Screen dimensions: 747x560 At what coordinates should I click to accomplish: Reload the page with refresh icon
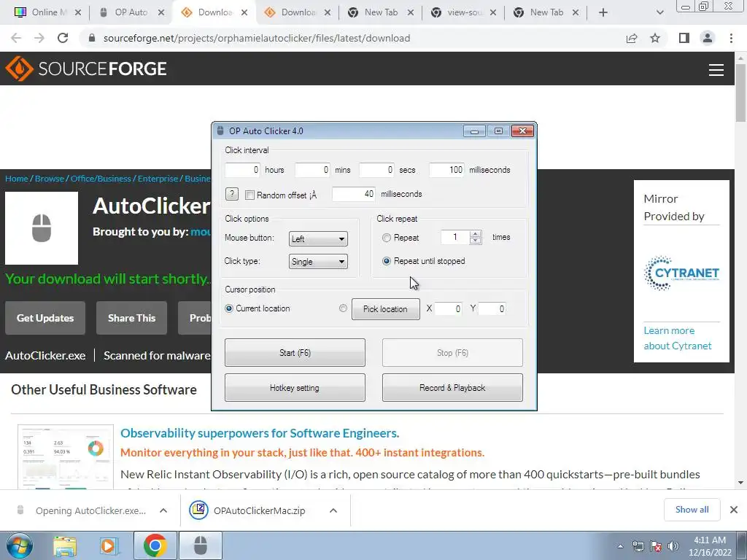[63, 38]
